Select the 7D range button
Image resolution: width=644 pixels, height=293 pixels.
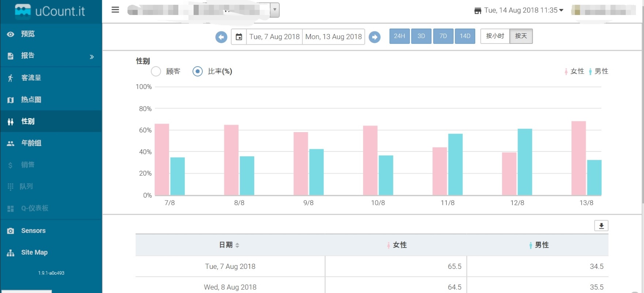443,36
